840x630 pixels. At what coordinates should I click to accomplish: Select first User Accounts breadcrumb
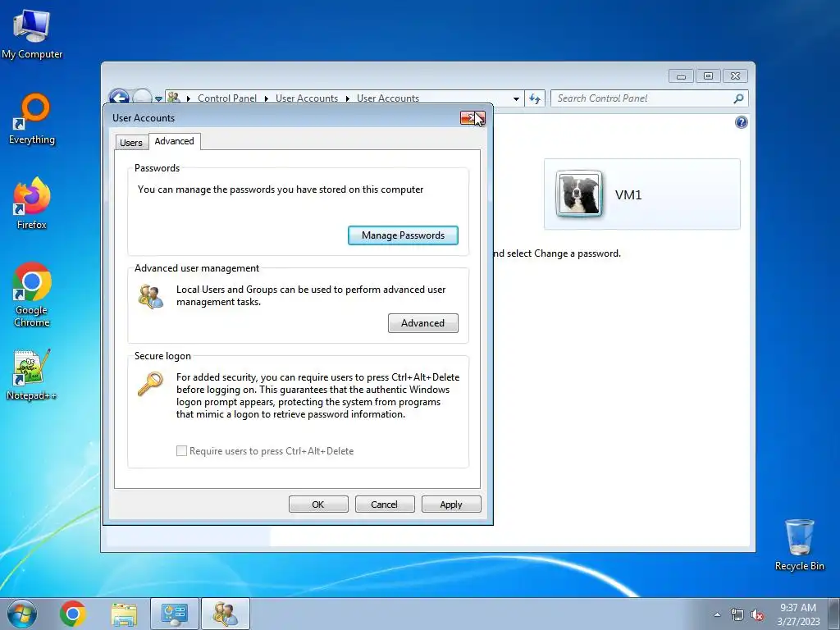click(307, 98)
